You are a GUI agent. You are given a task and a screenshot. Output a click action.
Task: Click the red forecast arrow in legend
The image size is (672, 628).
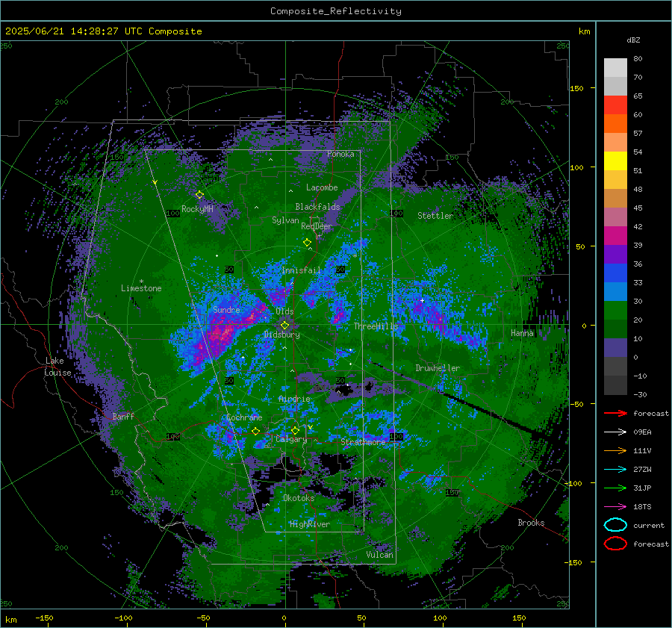pyautogui.click(x=615, y=413)
